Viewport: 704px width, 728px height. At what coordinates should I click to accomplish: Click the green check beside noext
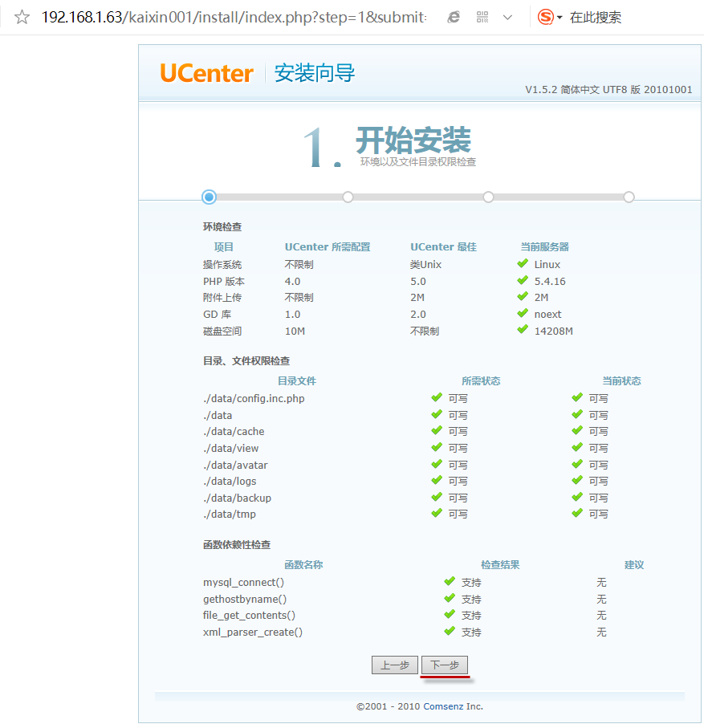point(523,313)
